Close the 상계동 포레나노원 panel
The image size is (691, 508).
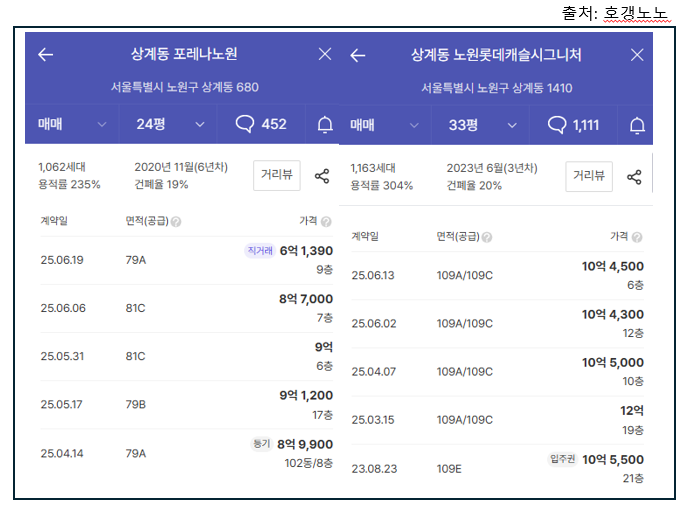coord(325,54)
